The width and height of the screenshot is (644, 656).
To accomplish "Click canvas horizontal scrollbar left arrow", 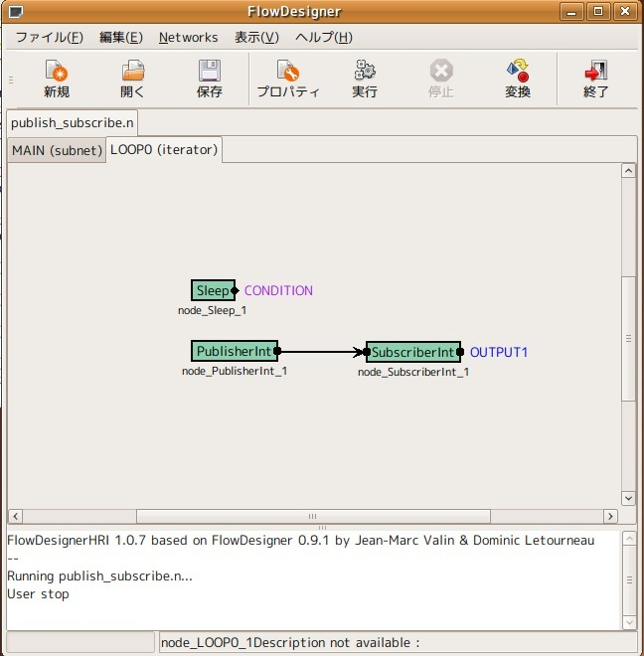I will (16, 516).
